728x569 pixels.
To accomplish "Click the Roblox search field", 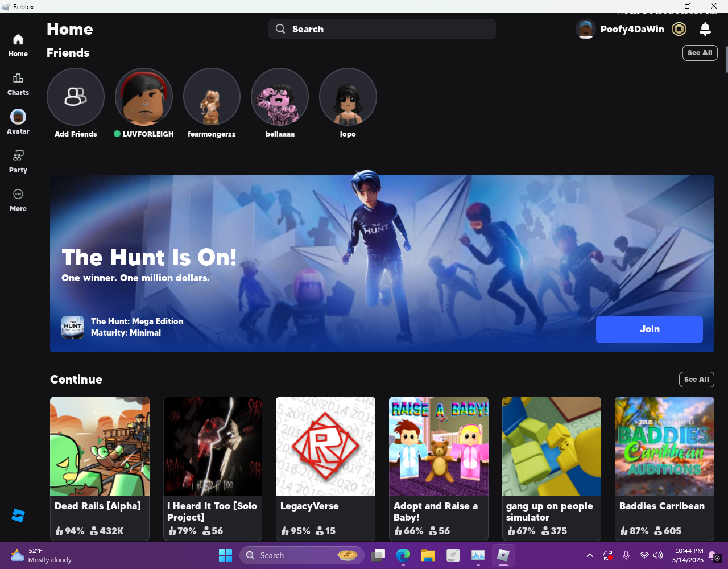I will [x=382, y=29].
